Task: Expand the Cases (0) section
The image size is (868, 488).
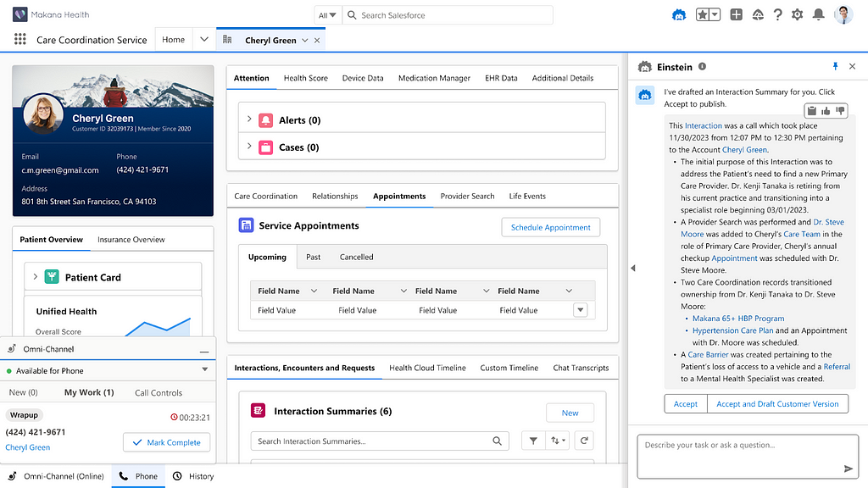Action: 249,146
